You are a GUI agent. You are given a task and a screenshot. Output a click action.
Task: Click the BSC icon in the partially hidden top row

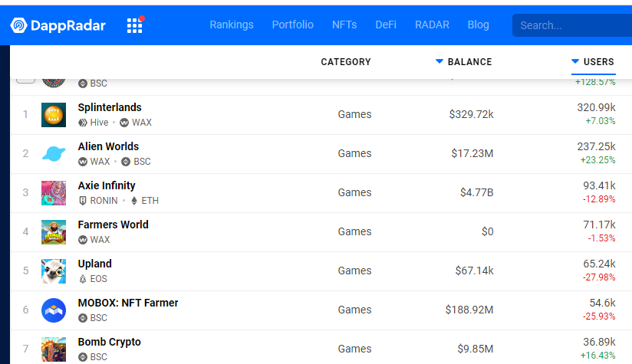point(83,84)
